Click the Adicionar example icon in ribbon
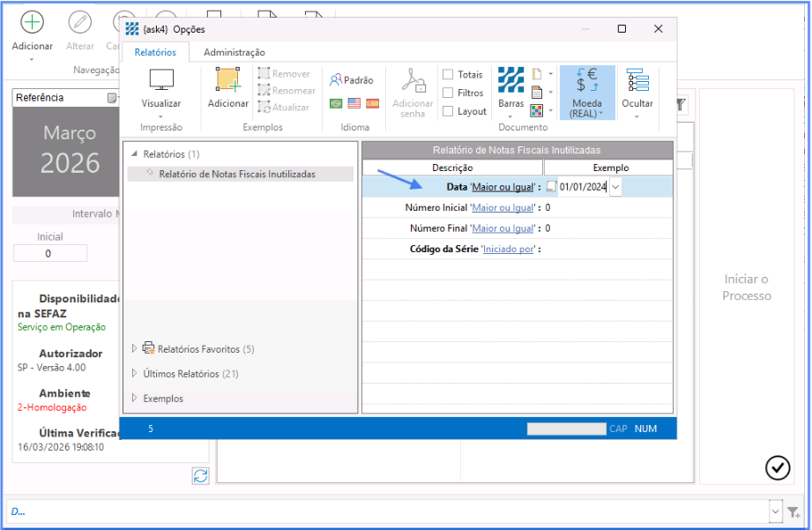The width and height of the screenshot is (812, 530). (x=228, y=80)
